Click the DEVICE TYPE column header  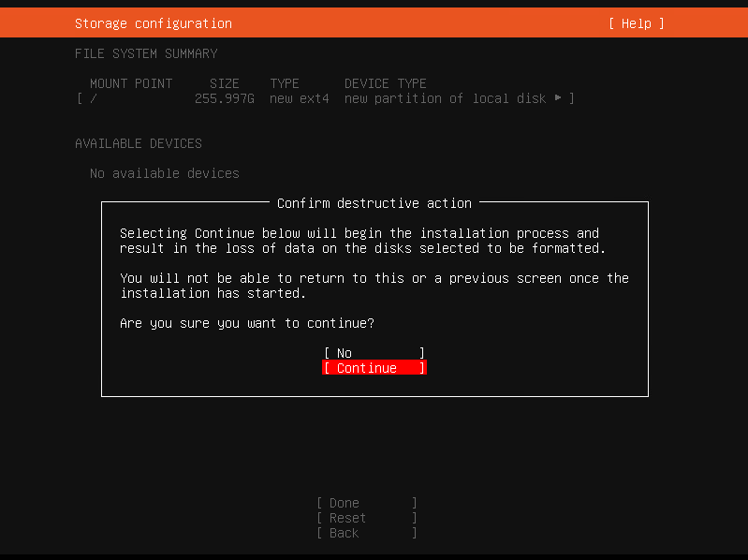pyautogui.click(x=385, y=83)
